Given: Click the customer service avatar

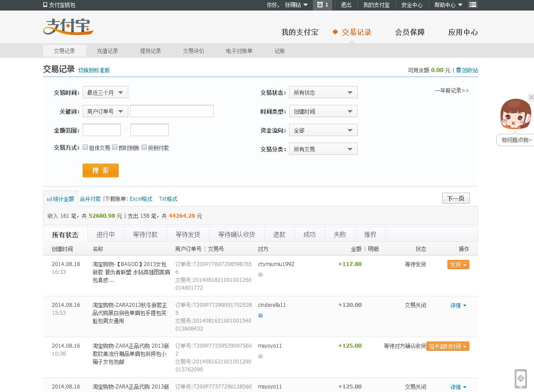Looking at the screenshot, I should 516,114.
